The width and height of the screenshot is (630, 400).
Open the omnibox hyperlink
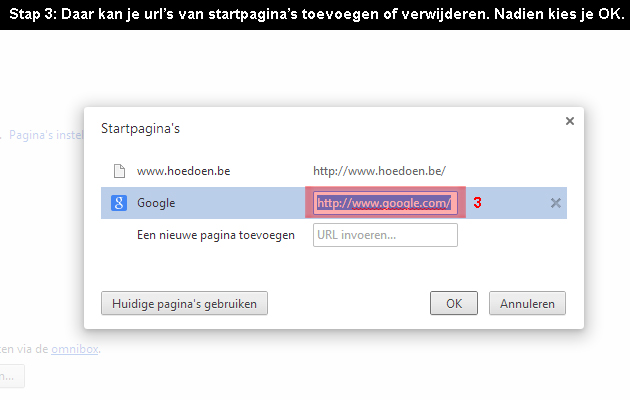click(75, 349)
